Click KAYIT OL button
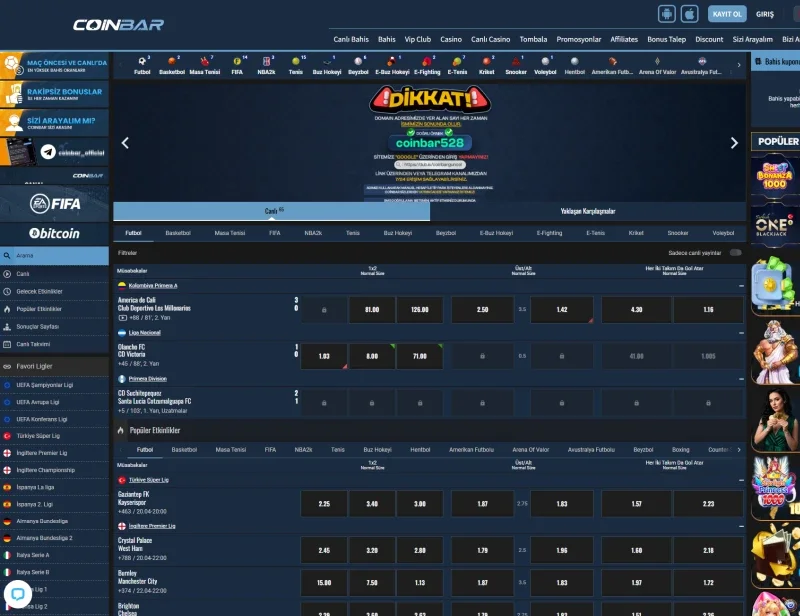The image size is (800, 616). [727, 14]
